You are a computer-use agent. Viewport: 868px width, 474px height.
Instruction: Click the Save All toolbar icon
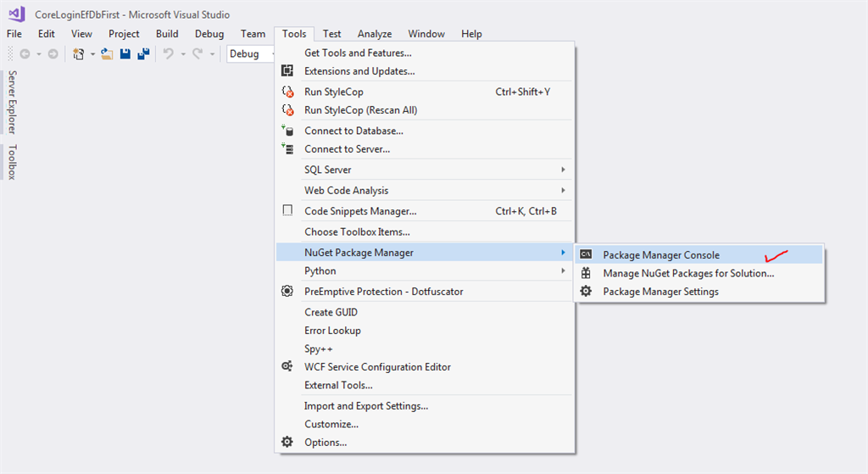coord(143,54)
